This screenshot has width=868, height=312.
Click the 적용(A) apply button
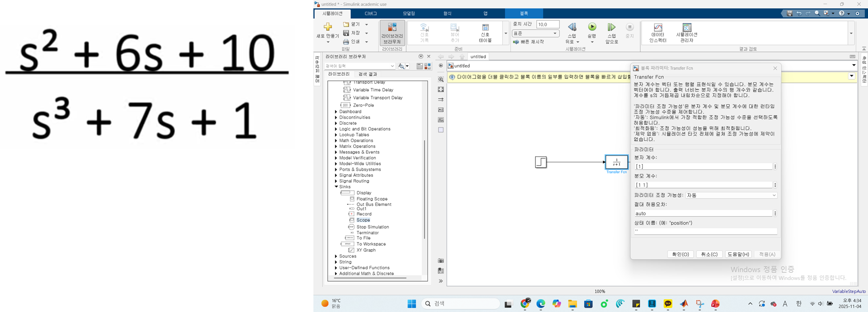pyautogui.click(x=767, y=254)
